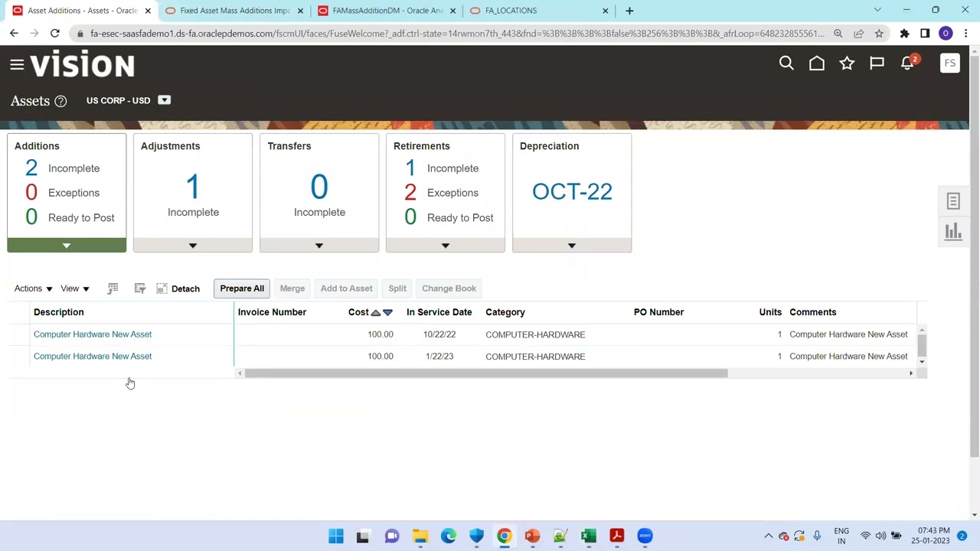
Task: Close the FA_LOCATIONS tab
Action: coord(606,11)
